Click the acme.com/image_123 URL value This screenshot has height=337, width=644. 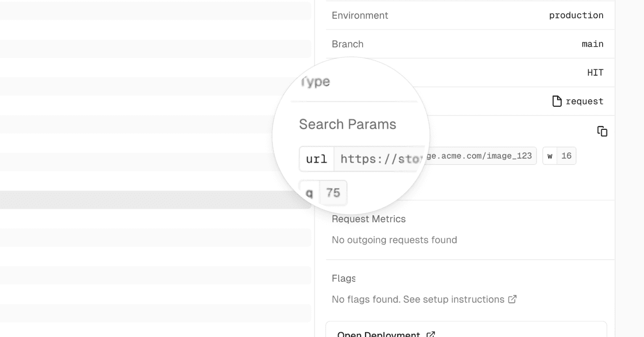480,156
